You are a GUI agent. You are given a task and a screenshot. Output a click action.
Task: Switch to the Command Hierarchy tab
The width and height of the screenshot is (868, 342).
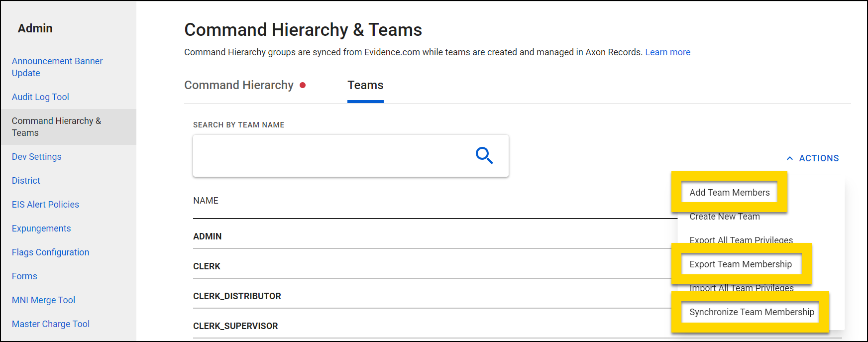(239, 85)
